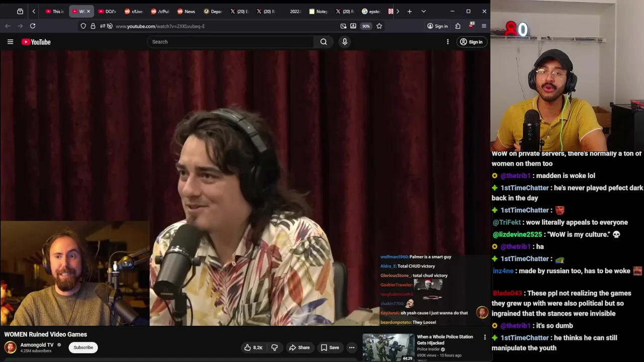Like the video with thumbs up 8.2K
Image resolution: width=644 pixels, height=362 pixels.
coord(253,347)
